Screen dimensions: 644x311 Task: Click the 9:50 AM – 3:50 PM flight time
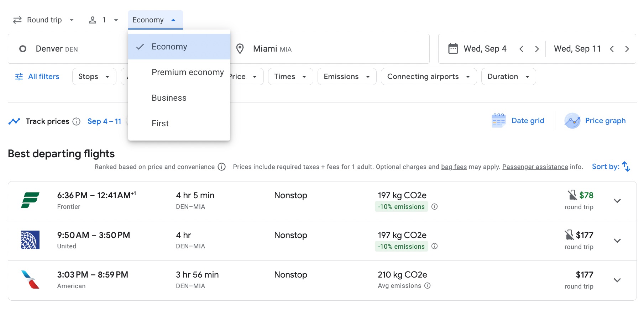(x=93, y=235)
